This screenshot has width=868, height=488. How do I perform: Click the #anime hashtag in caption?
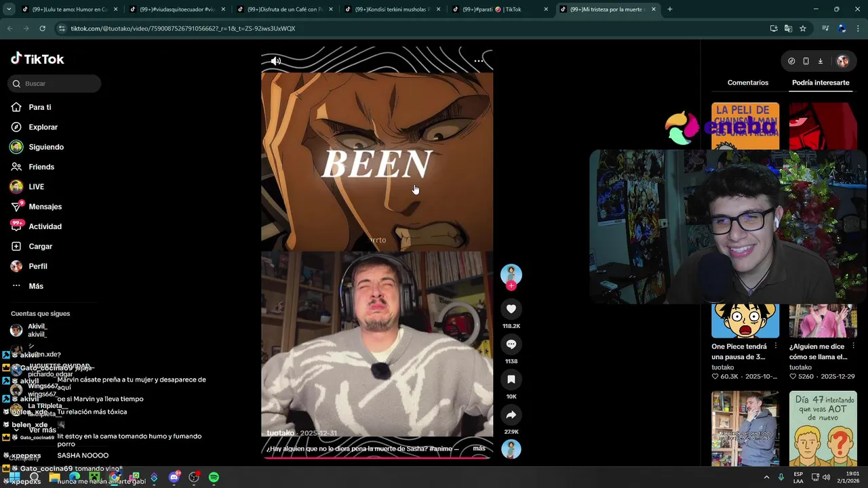[x=441, y=449]
